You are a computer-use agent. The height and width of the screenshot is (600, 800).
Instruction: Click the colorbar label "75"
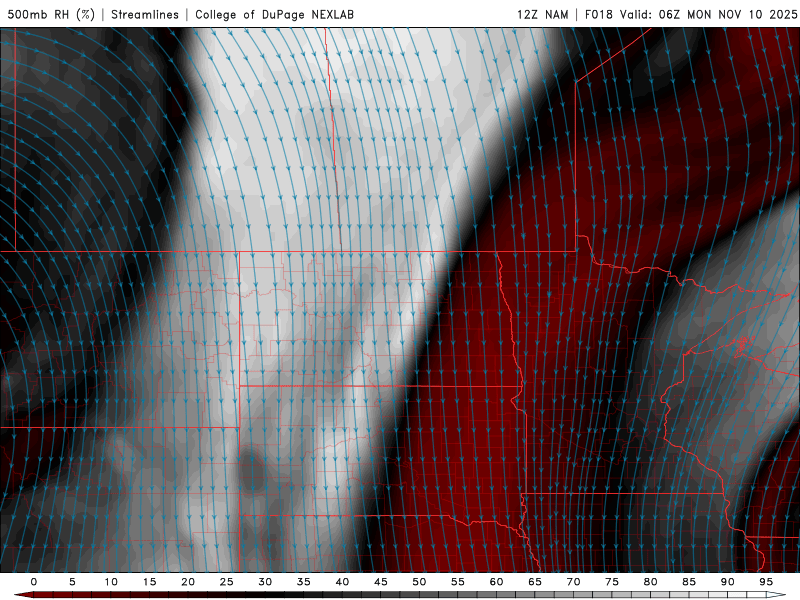(x=612, y=582)
